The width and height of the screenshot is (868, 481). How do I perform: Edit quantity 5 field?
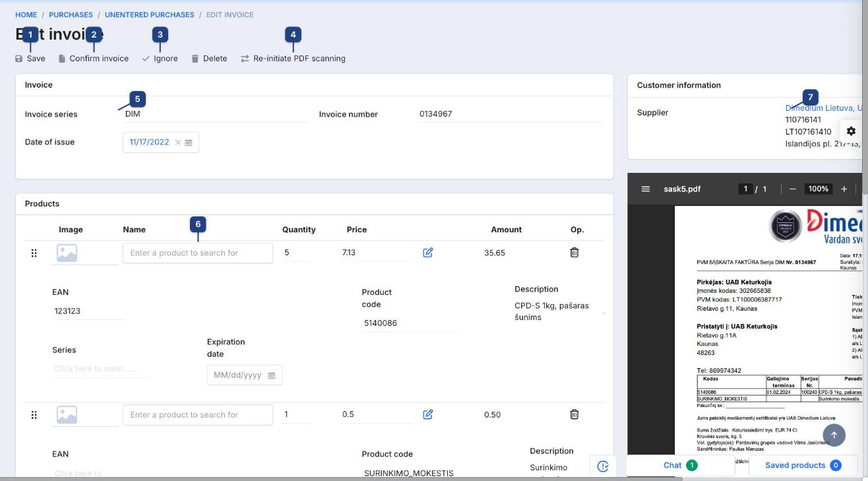point(295,253)
